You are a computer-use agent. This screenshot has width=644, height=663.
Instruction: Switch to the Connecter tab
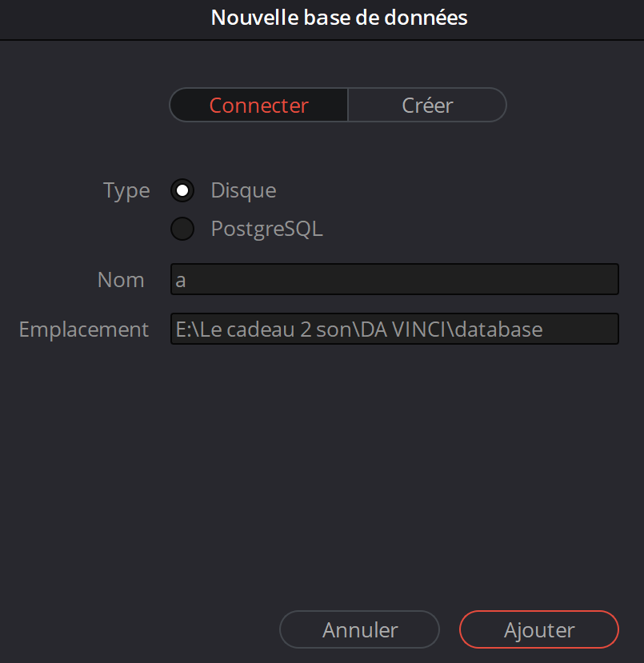coord(259,106)
